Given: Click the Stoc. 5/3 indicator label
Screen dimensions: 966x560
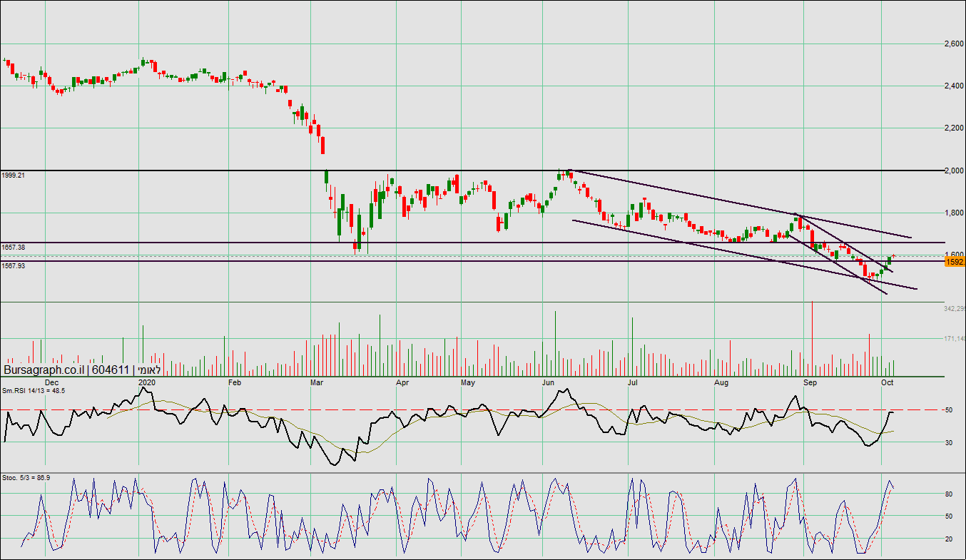Looking at the screenshot, I should [x=26, y=477].
